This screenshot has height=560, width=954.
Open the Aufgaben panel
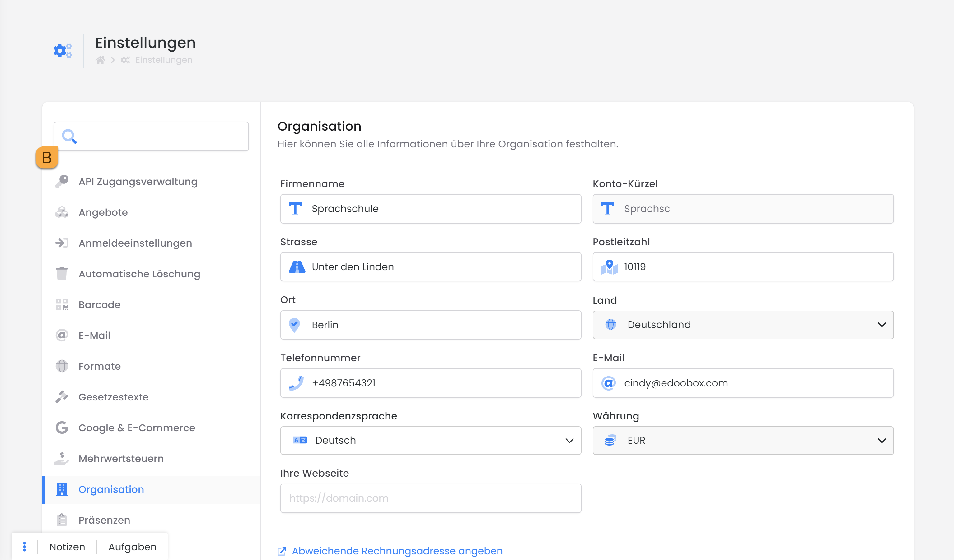point(132,547)
